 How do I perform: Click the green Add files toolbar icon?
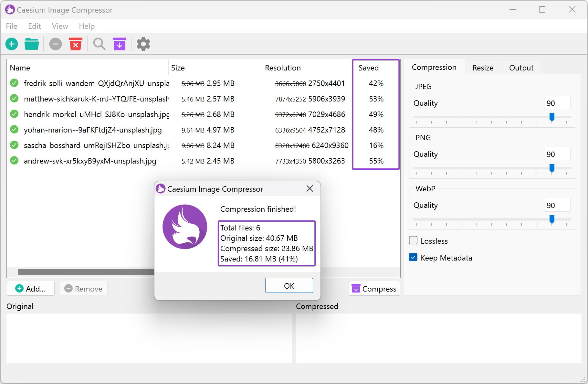coord(12,44)
